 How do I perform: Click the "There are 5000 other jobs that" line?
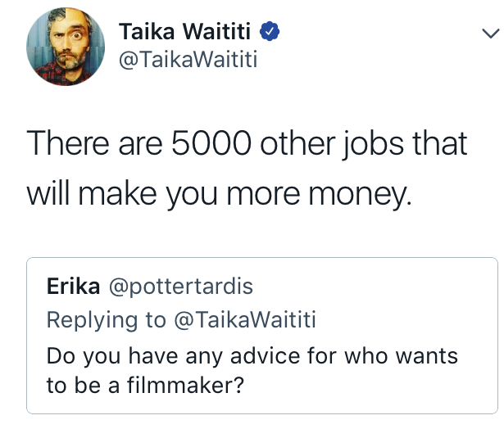247,143
